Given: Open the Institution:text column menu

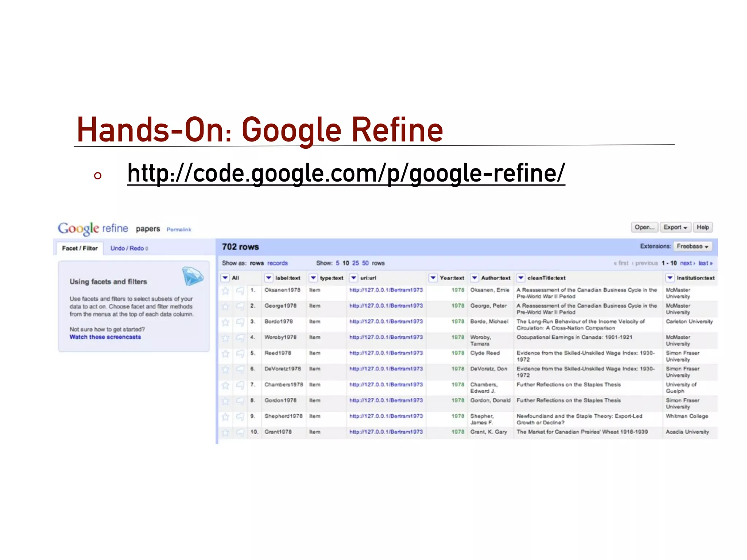Looking at the screenshot, I should point(670,278).
